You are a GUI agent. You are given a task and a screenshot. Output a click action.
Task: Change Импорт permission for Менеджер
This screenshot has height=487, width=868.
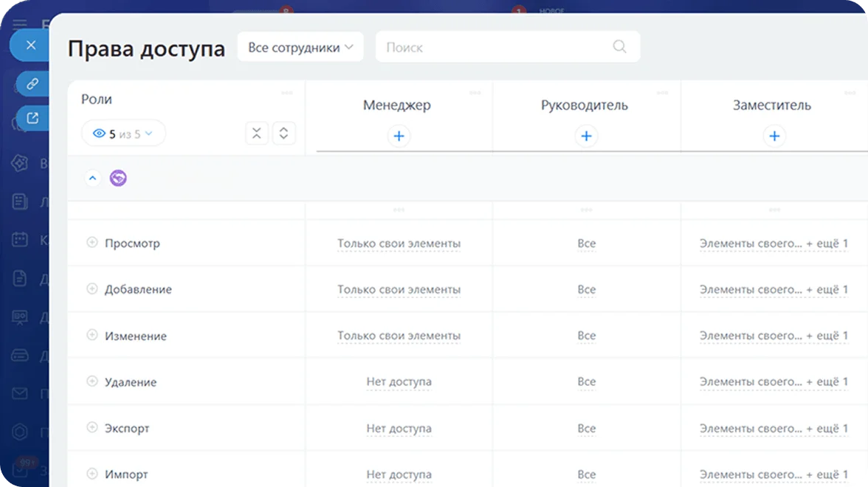[x=399, y=474]
